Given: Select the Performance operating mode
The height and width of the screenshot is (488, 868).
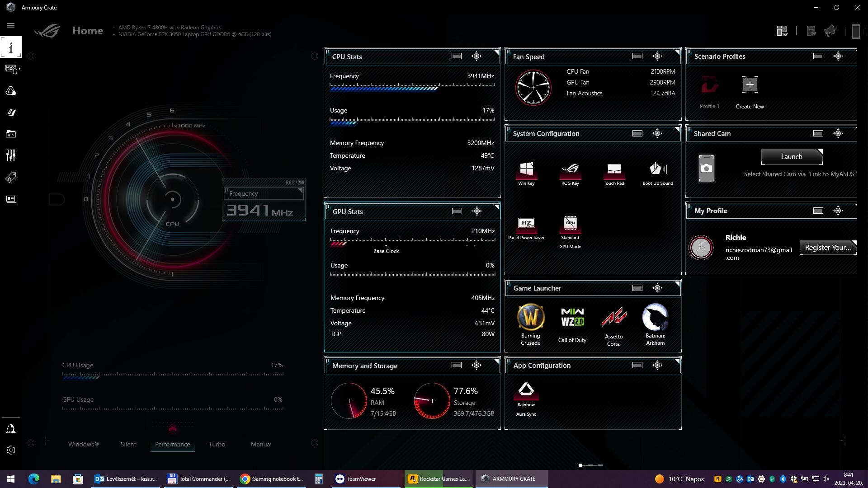Looking at the screenshot, I should point(172,444).
